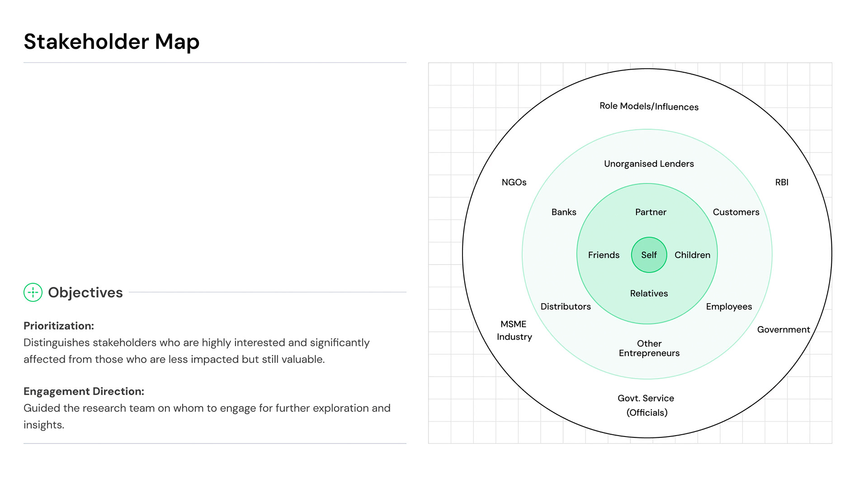Click the Government stakeholder label

click(783, 329)
